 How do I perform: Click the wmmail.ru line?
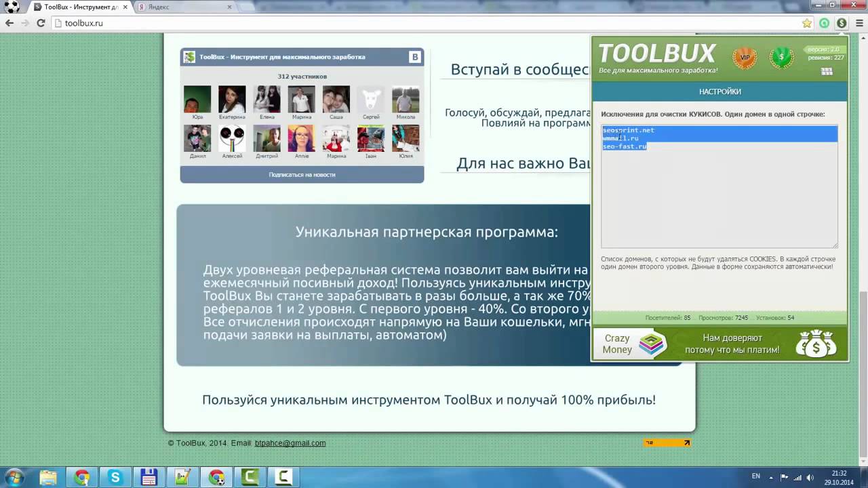620,138
